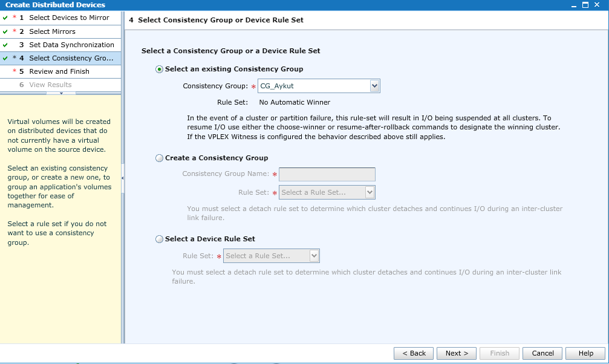Screen dimensions: 609x364
Task: Click the Consistency Group Name text field
Action: point(327,174)
